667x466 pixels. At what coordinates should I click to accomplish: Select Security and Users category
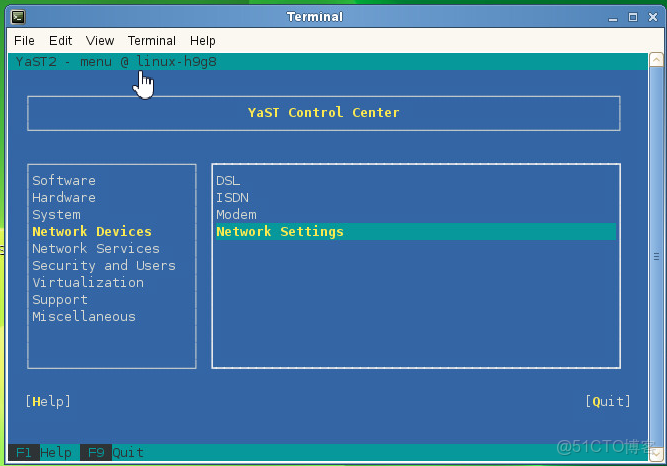pyautogui.click(x=104, y=266)
